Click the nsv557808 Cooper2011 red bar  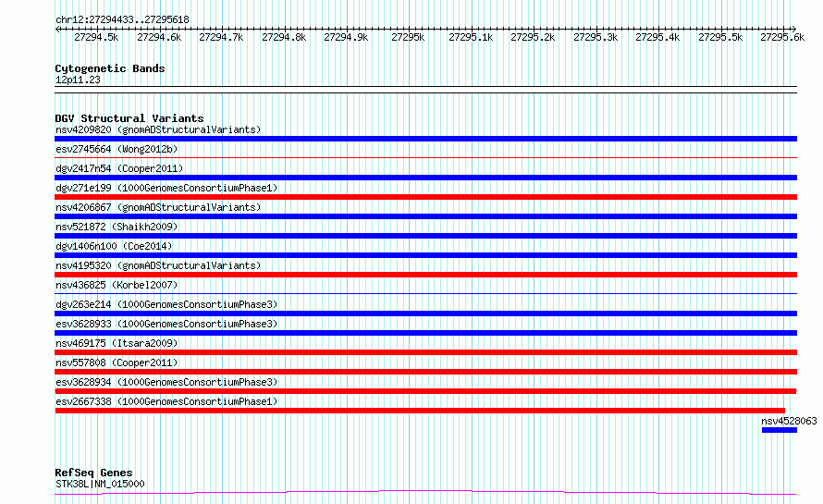pos(425,372)
